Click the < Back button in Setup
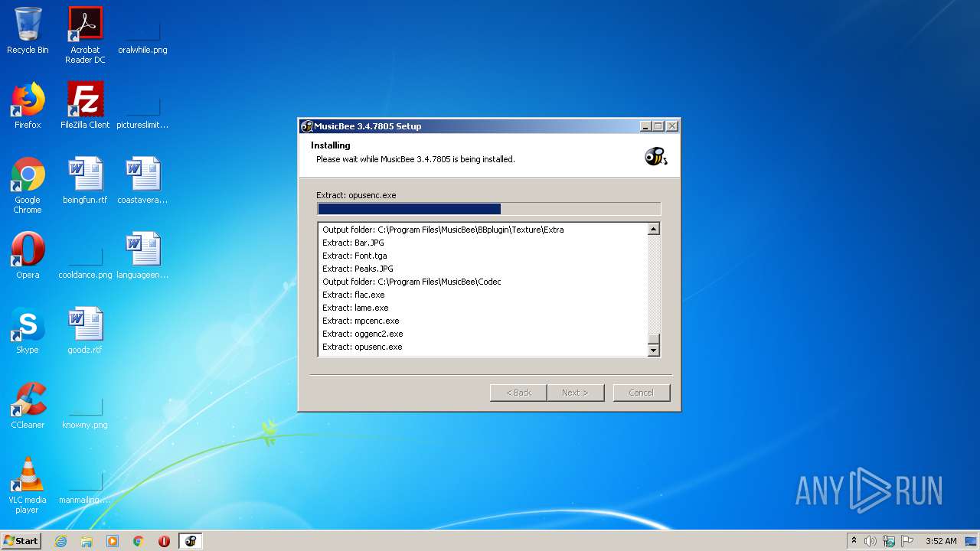 click(518, 393)
